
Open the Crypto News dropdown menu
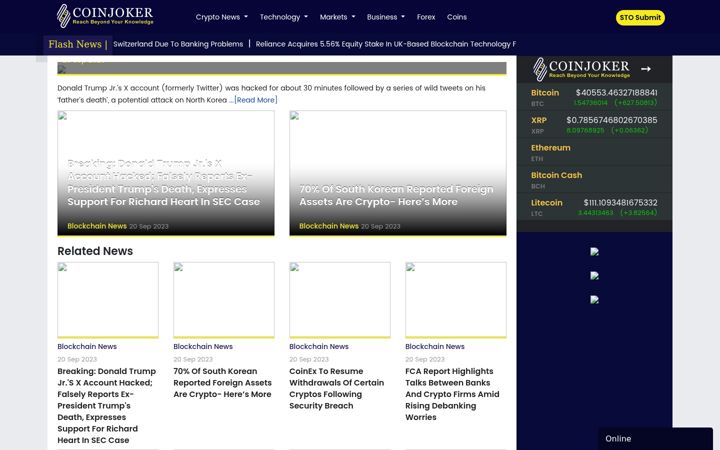click(x=221, y=17)
